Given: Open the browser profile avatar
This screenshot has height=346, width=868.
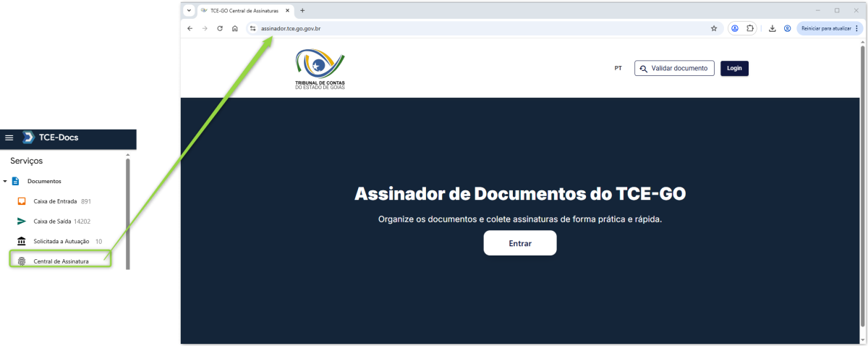Looking at the screenshot, I should tap(787, 28).
